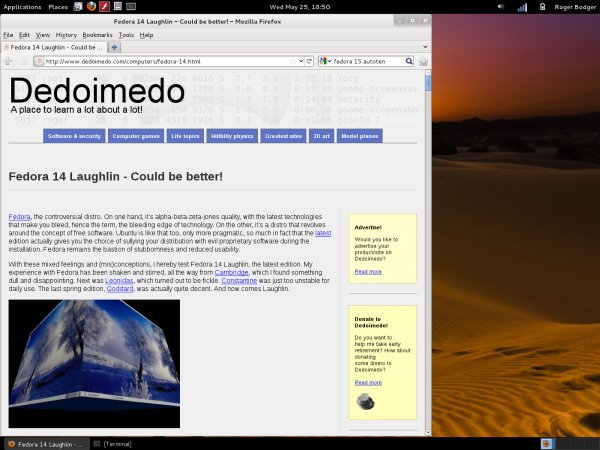Click the page vertical scrollbar thumb
600x450 pixels.
pos(428,83)
